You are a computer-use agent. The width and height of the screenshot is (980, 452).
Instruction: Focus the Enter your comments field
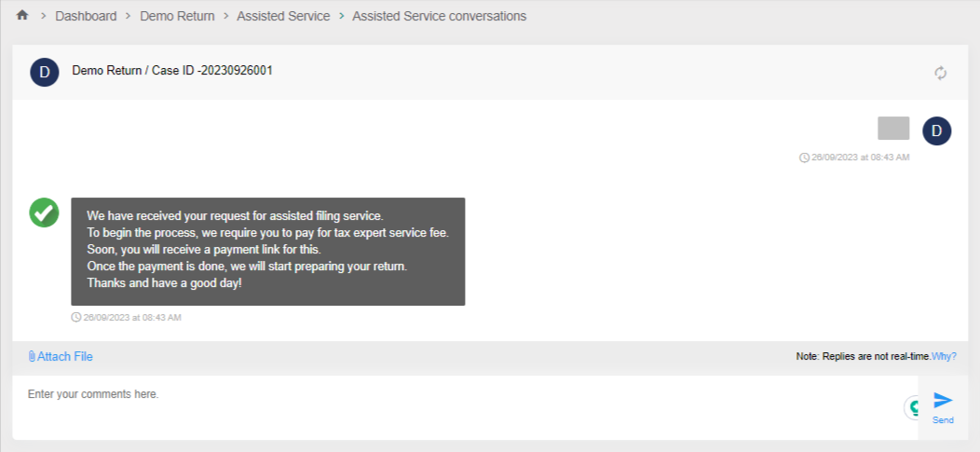456,406
